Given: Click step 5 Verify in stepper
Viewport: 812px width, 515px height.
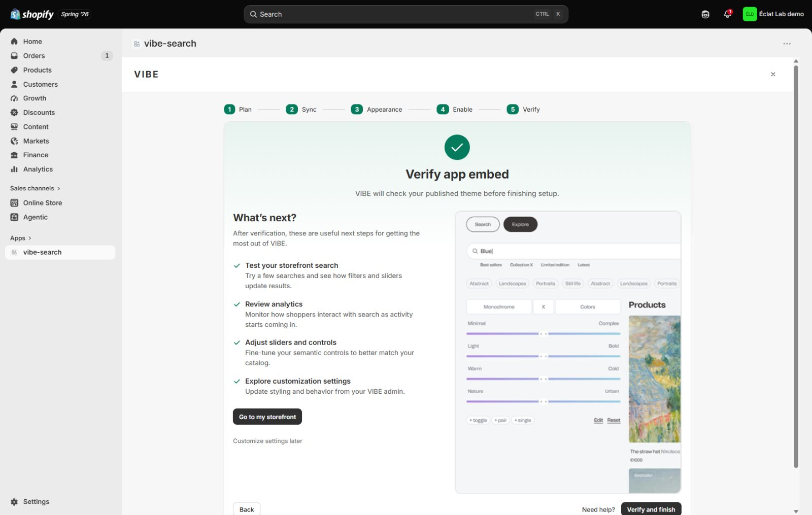Looking at the screenshot, I should [523, 109].
